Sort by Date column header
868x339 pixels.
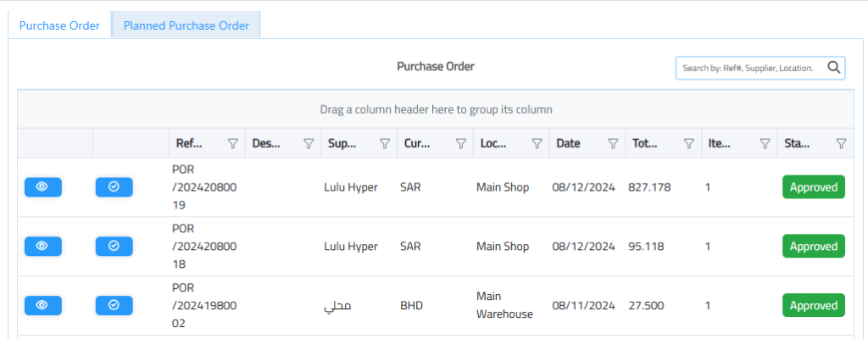(x=568, y=144)
